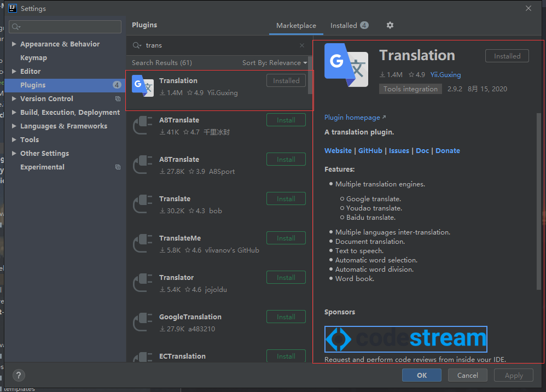Open Plugin homepage link

(x=355, y=118)
